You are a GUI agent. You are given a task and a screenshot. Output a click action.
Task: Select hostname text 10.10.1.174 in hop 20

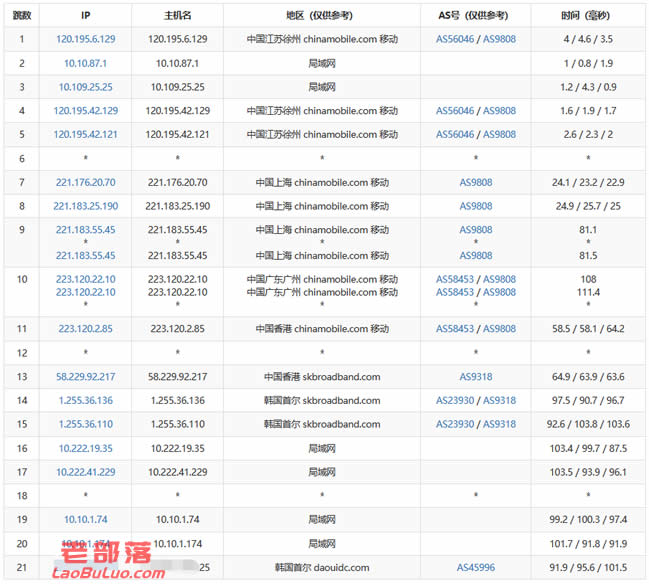click(178, 543)
